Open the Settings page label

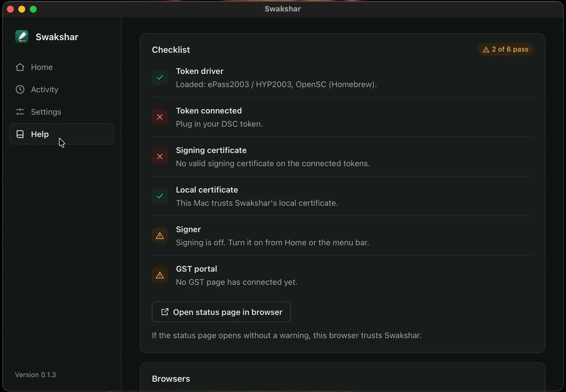[46, 112]
